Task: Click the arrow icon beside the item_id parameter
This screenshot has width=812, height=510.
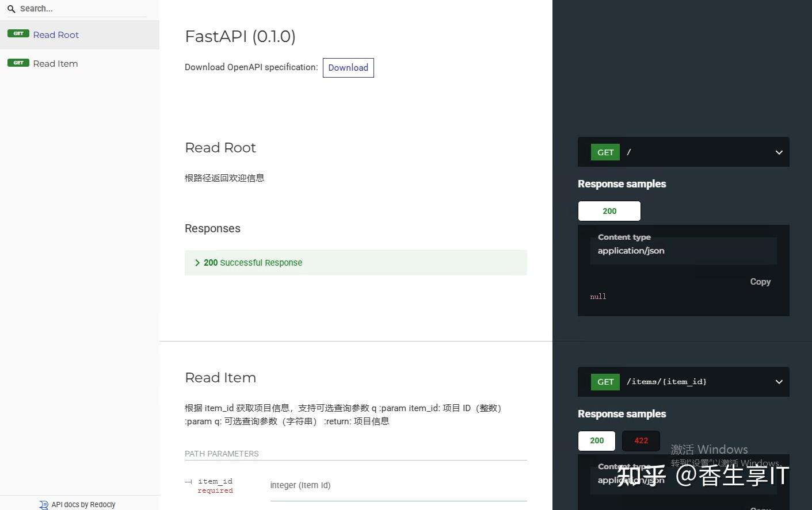Action: (187, 482)
